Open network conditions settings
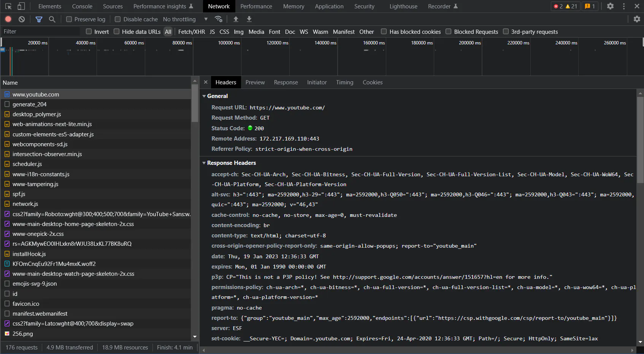This screenshot has width=644, height=354. point(218,19)
